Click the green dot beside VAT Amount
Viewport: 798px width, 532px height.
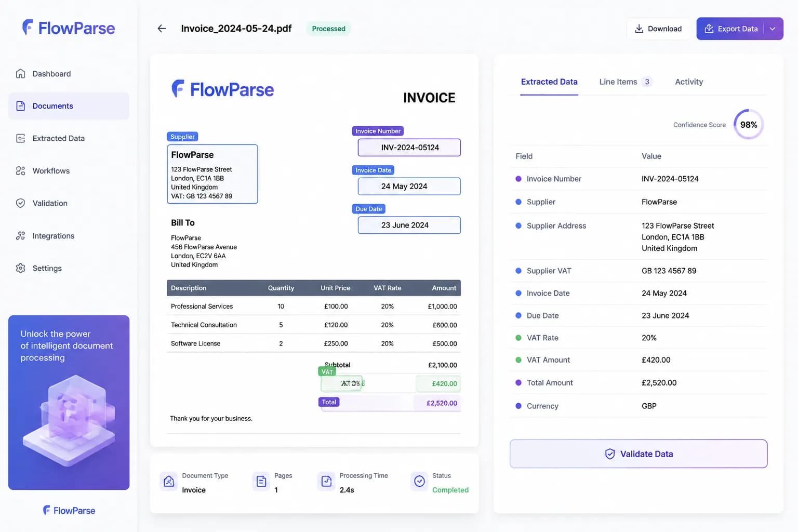(x=518, y=360)
